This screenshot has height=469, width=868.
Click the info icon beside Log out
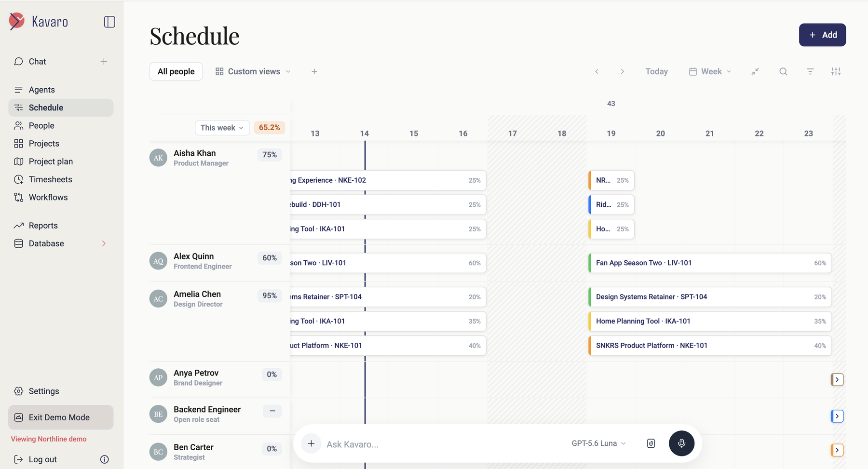point(104,459)
